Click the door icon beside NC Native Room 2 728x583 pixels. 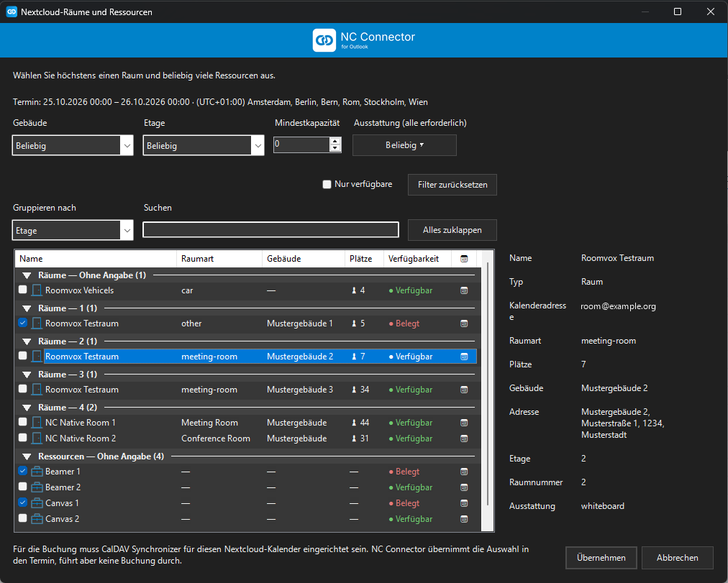pyautogui.click(x=37, y=439)
